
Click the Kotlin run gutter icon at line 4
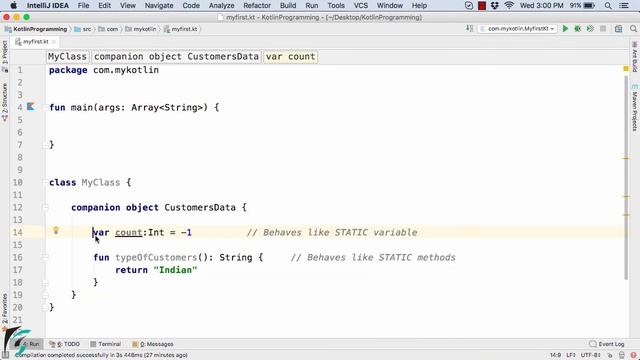point(31,107)
